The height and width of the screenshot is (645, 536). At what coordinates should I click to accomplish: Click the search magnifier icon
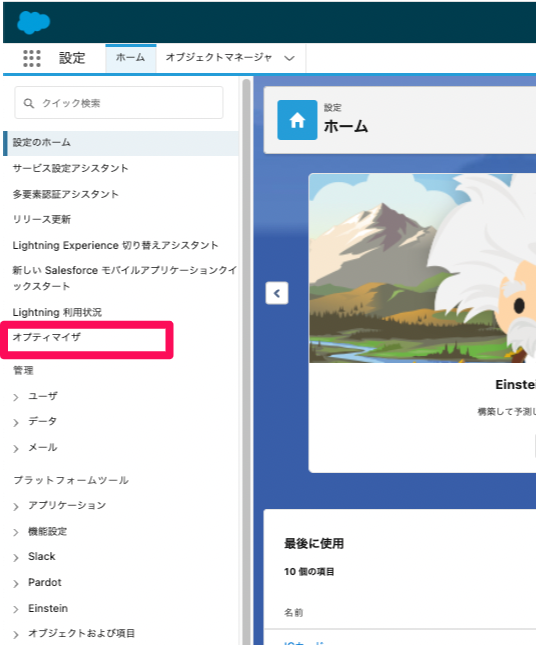28,103
